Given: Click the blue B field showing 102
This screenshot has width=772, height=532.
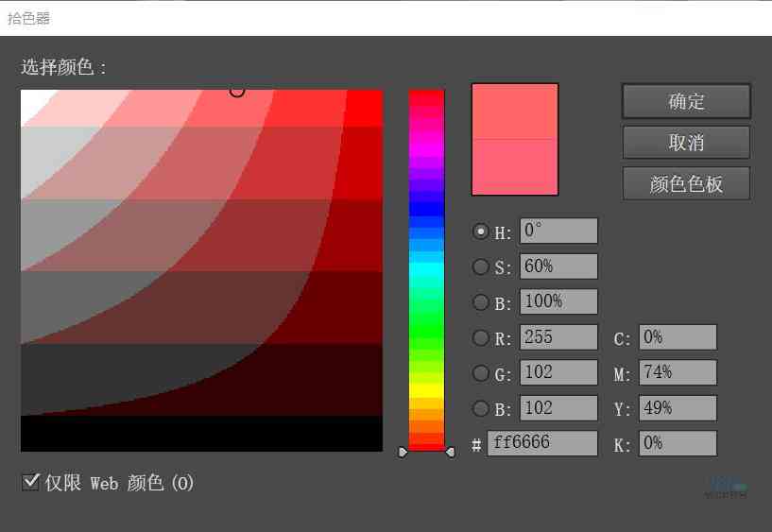Looking at the screenshot, I should pyautogui.click(x=558, y=408).
